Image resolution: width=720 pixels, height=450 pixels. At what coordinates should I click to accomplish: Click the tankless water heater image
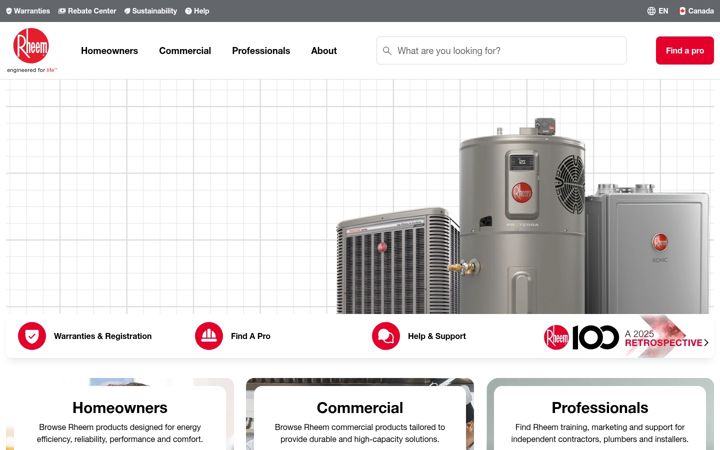click(647, 250)
